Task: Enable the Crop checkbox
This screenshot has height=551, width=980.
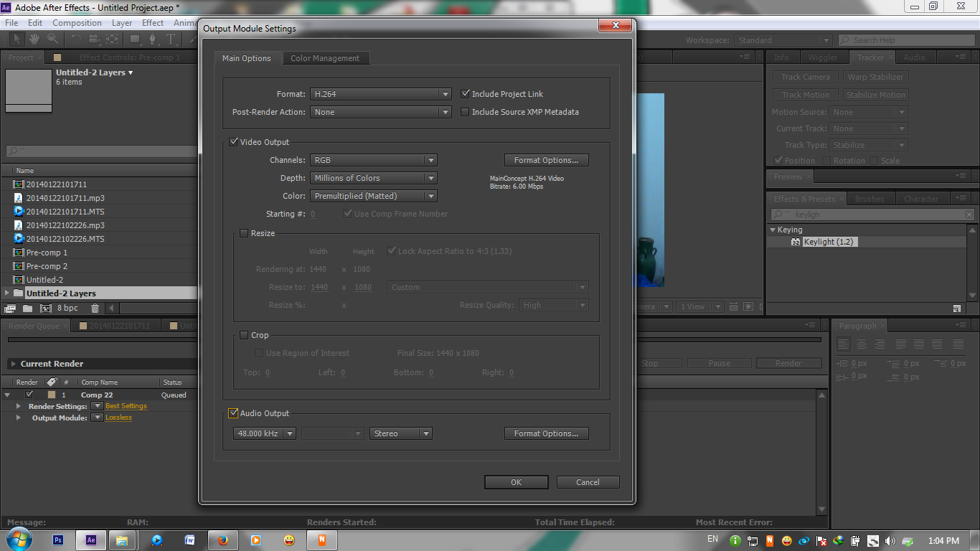Action: click(x=244, y=335)
